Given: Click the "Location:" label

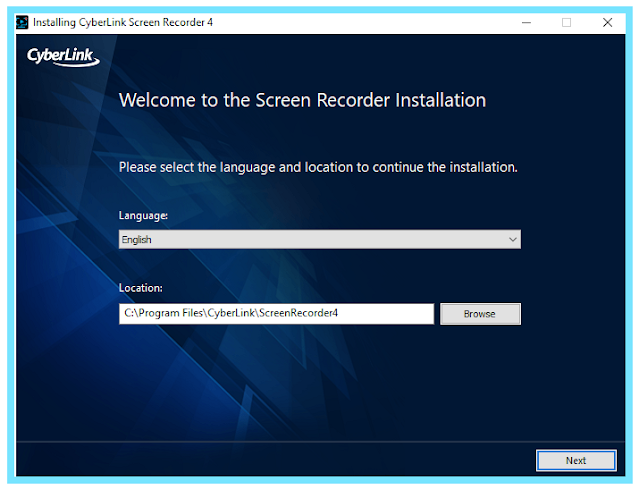Looking at the screenshot, I should pos(141,288).
